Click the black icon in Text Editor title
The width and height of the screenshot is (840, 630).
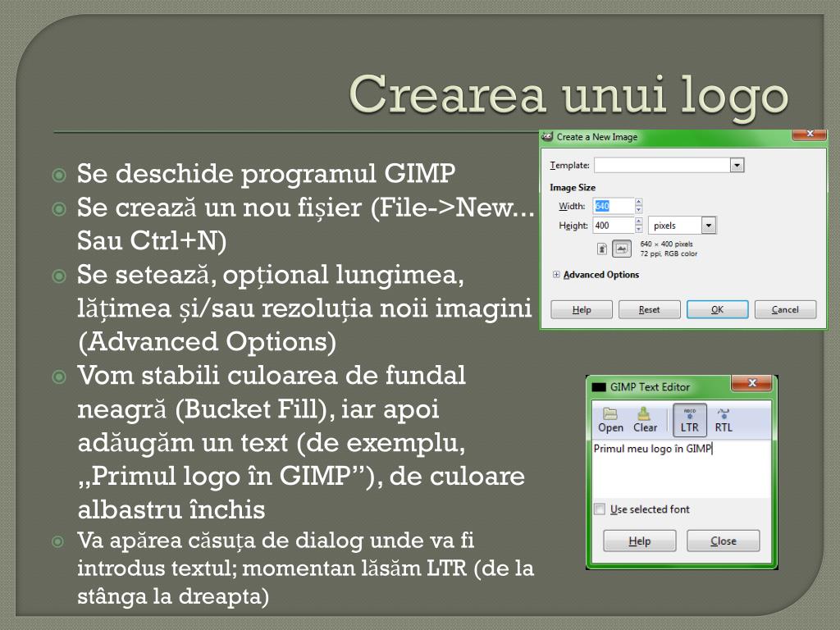598,387
